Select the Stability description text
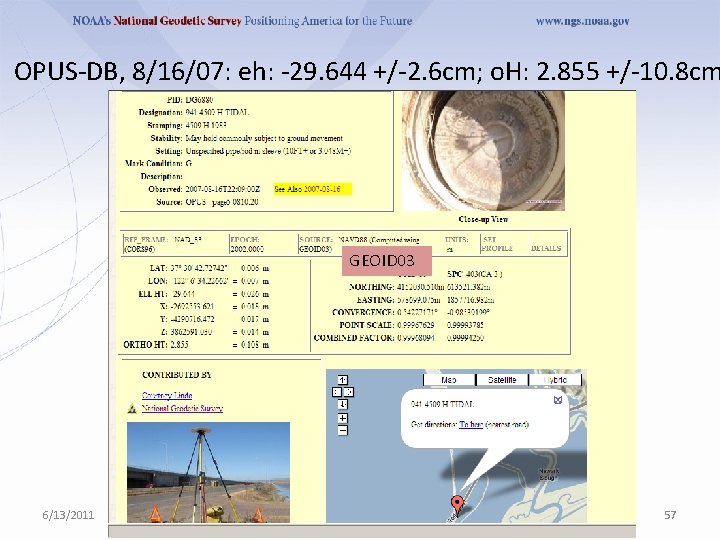Viewport: 720px width, 540px height. click(x=264, y=138)
